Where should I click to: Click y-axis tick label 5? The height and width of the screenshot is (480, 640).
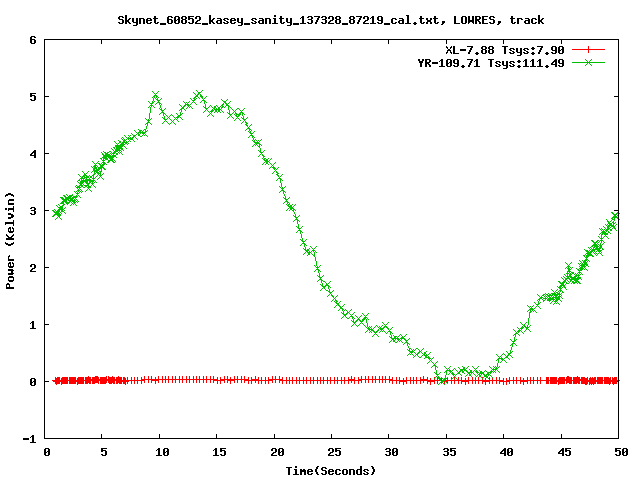(33, 97)
